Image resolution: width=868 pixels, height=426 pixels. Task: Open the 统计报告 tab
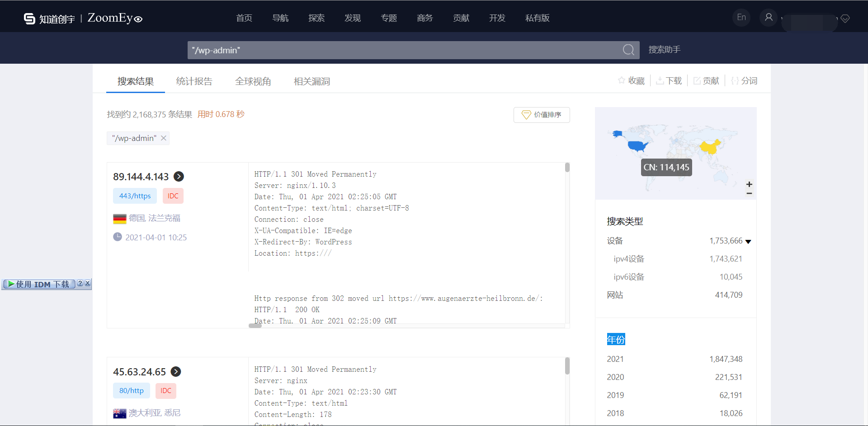click(194, 81)
